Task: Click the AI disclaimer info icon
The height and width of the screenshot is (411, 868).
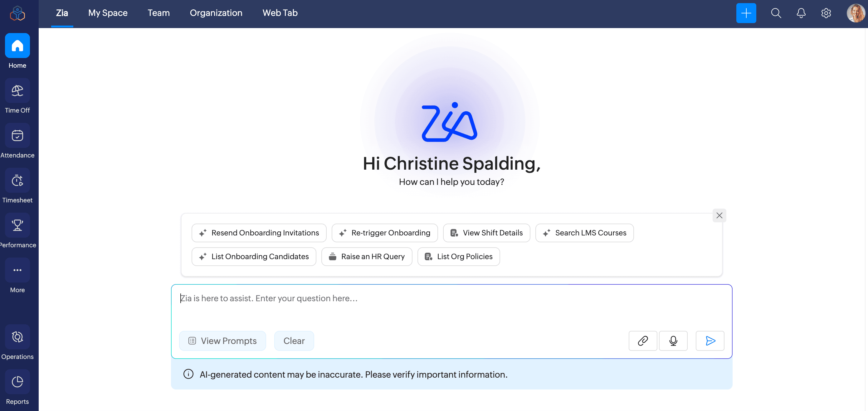Action: click(188, 374)
